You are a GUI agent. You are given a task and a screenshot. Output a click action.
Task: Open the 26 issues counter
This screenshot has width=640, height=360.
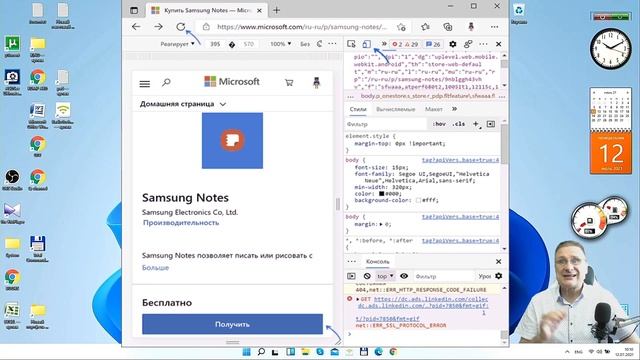tap(433, 44)
